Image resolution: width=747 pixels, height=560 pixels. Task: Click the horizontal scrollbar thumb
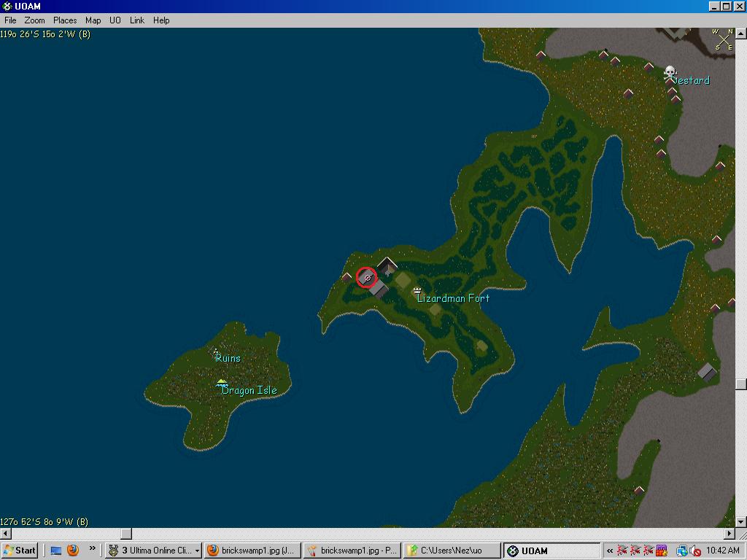tap(126, 534)
